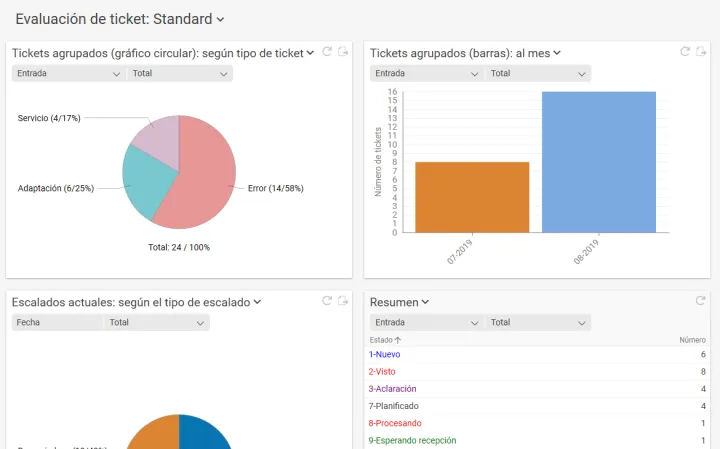This screenshot has width=720, height=449.
Task: Export the pie chart tickets panel
Action: (342, 52)
